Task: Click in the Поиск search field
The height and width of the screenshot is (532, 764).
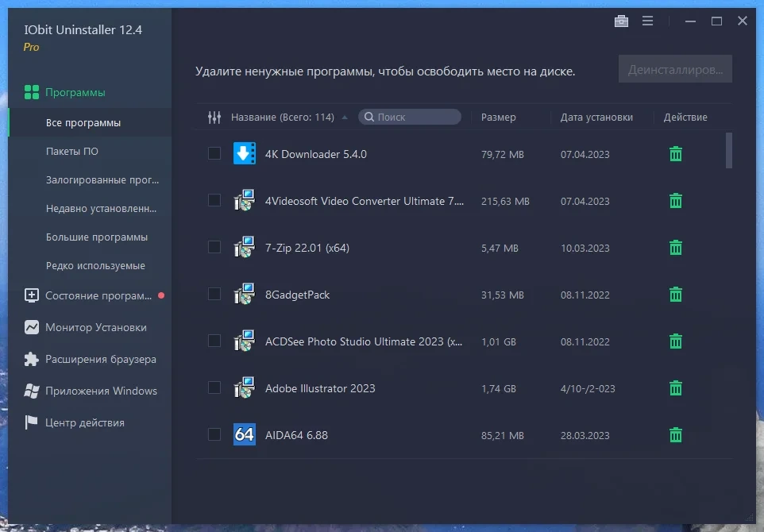Action: (409, 117)
